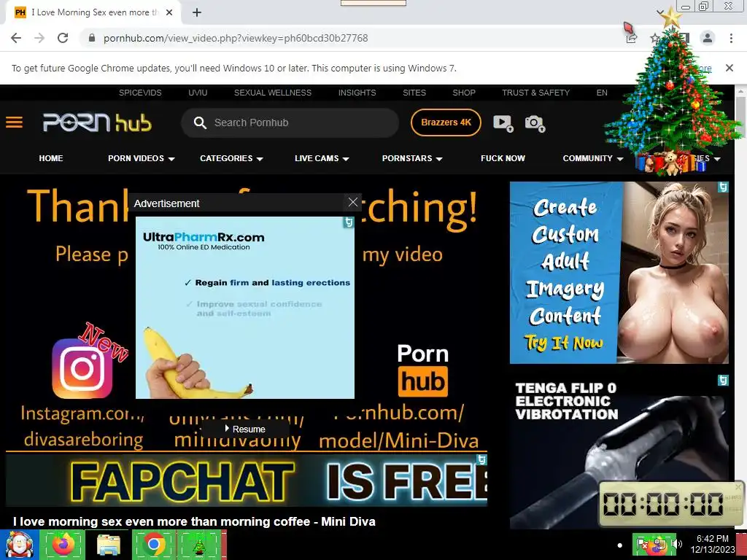Open SPICEVIDS in top bar
747x560 pixels.
click(140, 93)
